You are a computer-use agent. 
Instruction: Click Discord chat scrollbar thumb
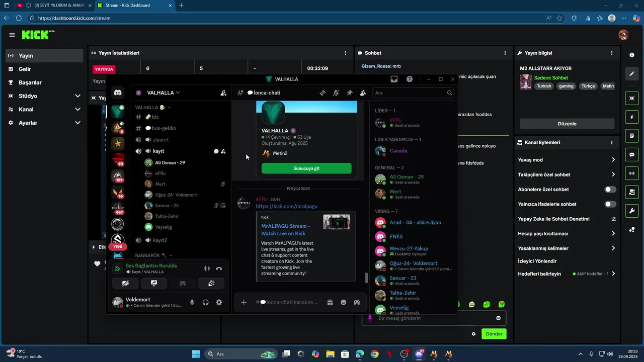click(x=366, y=278)
